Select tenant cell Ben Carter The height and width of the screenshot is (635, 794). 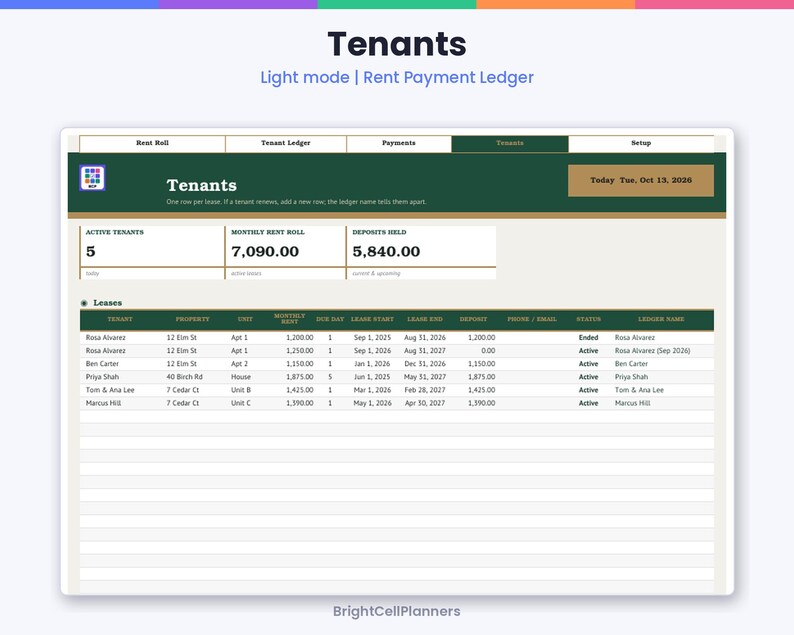pyautogui.click(x=102, y=364)
